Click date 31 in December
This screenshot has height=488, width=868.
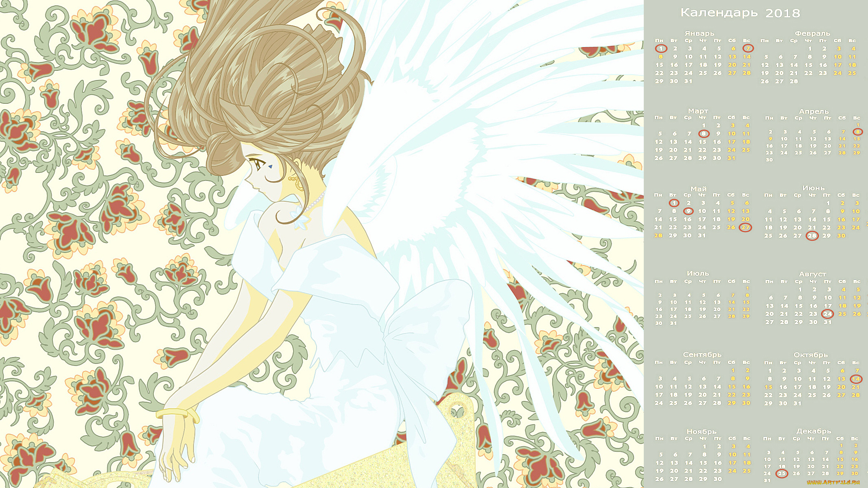767,481
